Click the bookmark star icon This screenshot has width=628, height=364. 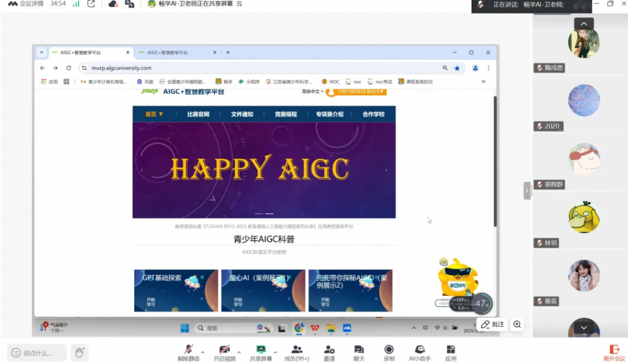[457, 69]
